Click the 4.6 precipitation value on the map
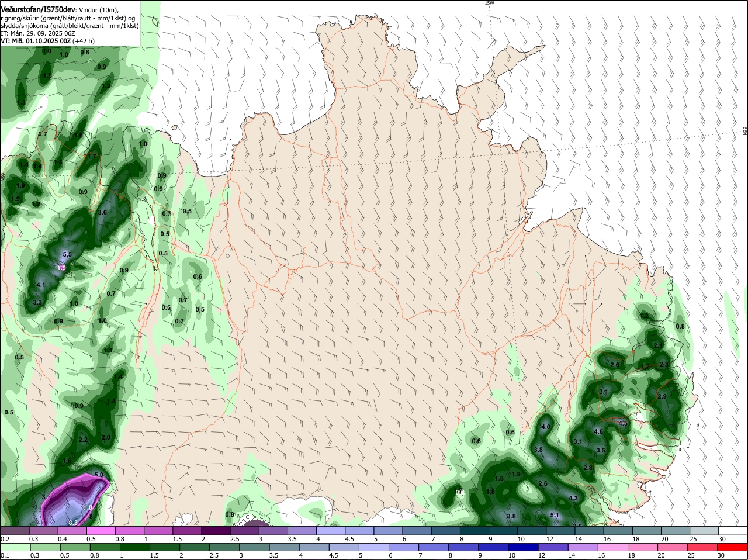The width and height of the screenshot is (748, 560). coord(598,431)
